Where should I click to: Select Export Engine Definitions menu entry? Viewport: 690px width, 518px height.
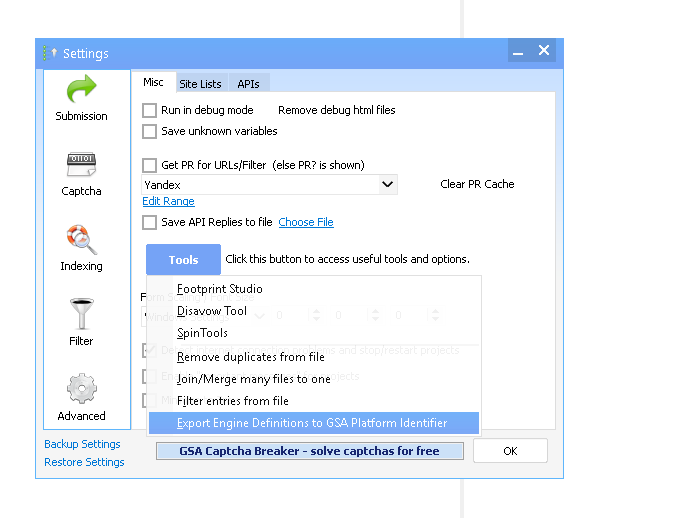tap(312, 423)
